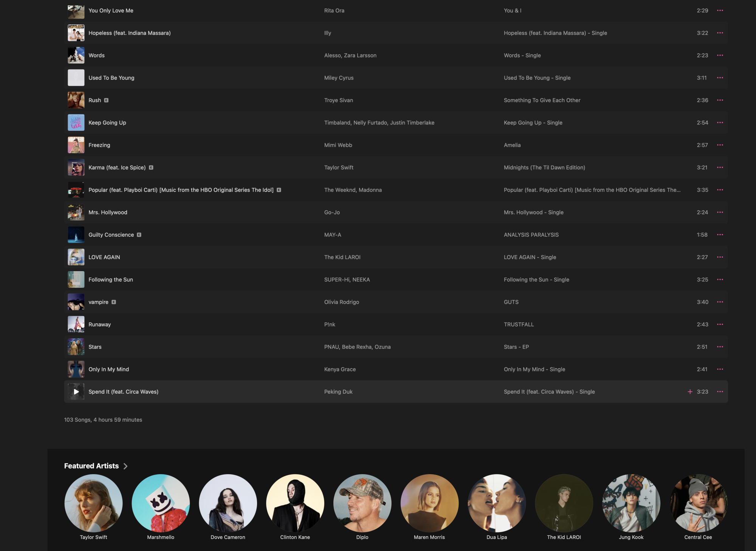Screen dimensions: 756x551
Task: Click artist link Peking Duk
Action: tap(338, 392)
